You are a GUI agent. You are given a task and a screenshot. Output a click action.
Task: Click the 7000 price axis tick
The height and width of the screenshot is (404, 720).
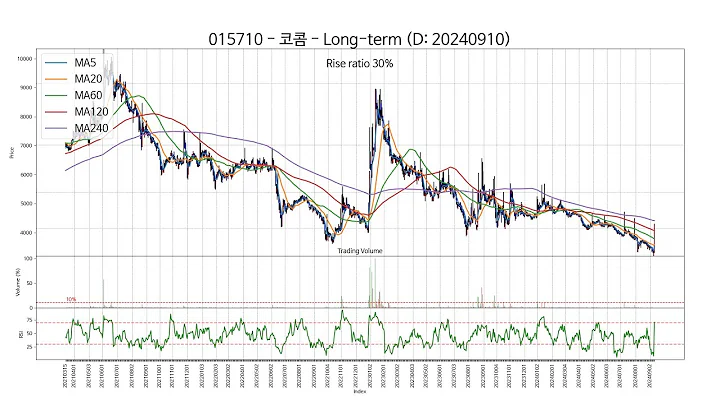(x=26, y=146)
